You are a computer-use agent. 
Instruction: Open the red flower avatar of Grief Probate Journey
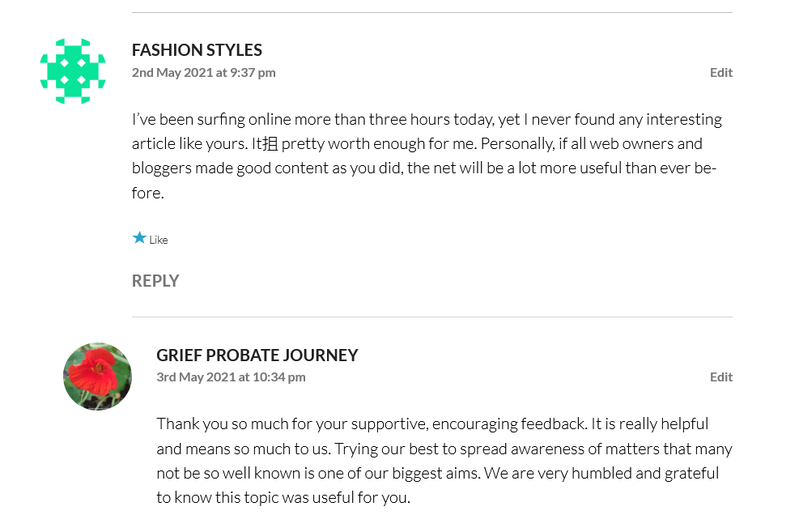pyautogui.click(x=97, y=377)
